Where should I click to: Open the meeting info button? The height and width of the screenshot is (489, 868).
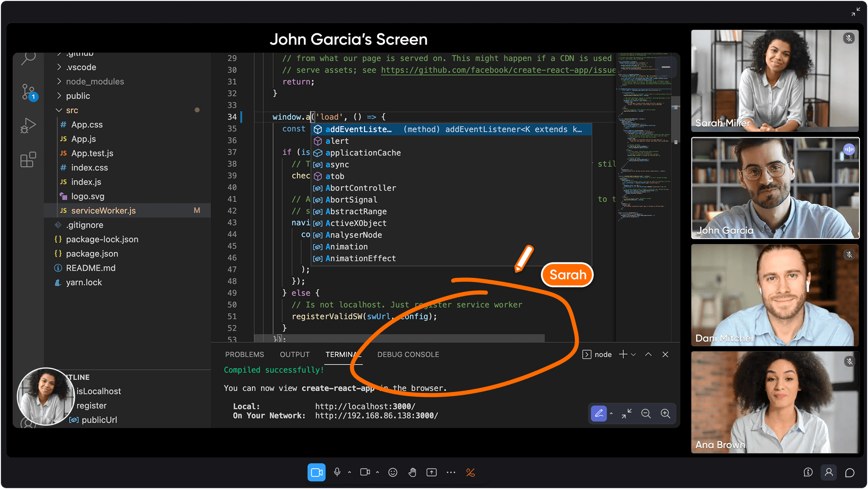[808, 472]
